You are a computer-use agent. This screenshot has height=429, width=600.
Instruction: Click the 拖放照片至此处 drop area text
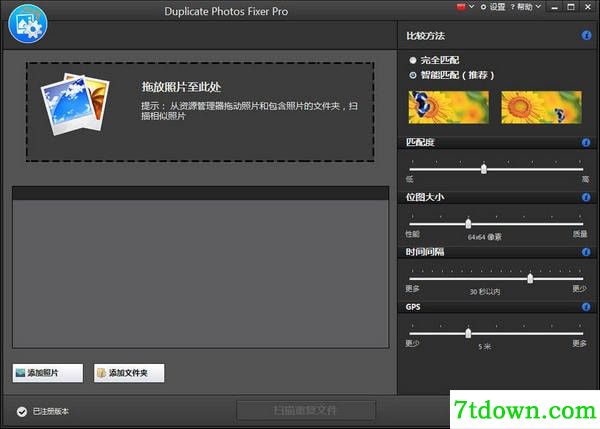[181, 87]
